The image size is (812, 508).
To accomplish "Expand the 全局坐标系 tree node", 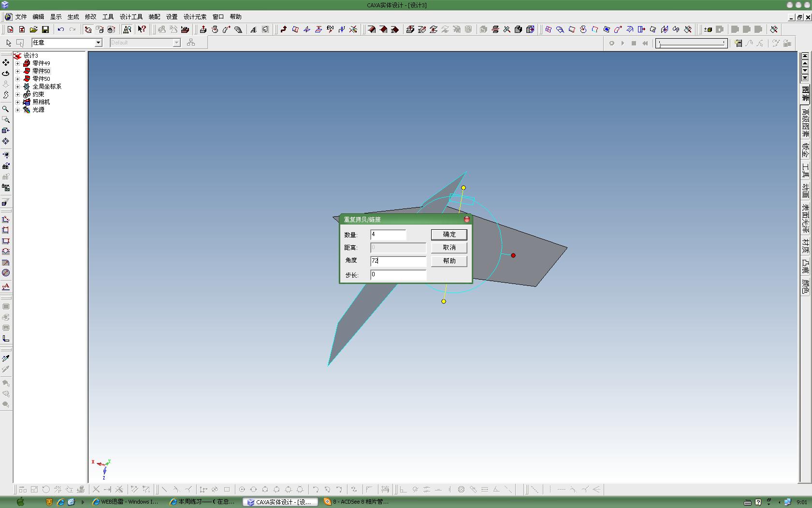I will click(17, 87).
